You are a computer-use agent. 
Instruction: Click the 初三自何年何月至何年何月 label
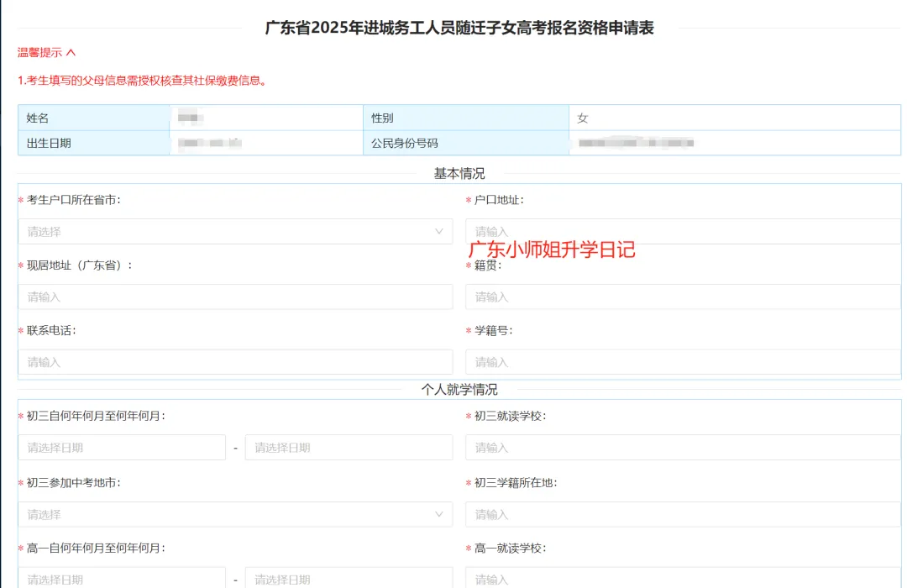point(96,416)
